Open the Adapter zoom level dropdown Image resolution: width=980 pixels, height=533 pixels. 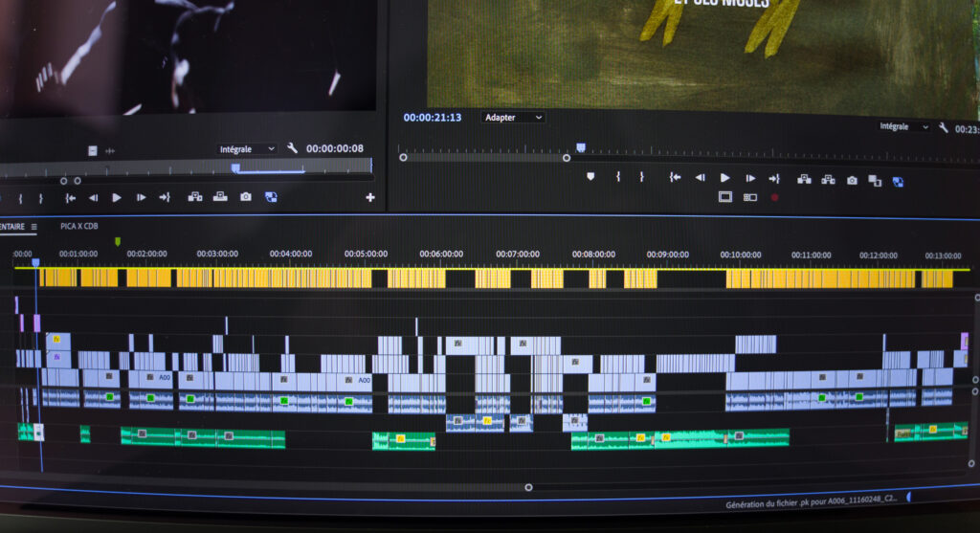pos(512,118)
